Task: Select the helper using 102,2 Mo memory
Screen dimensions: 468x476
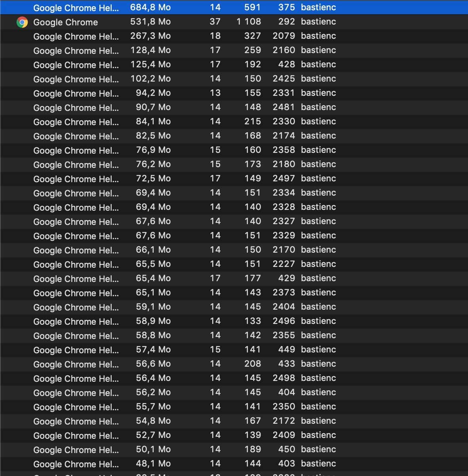Action: [76, 79]
